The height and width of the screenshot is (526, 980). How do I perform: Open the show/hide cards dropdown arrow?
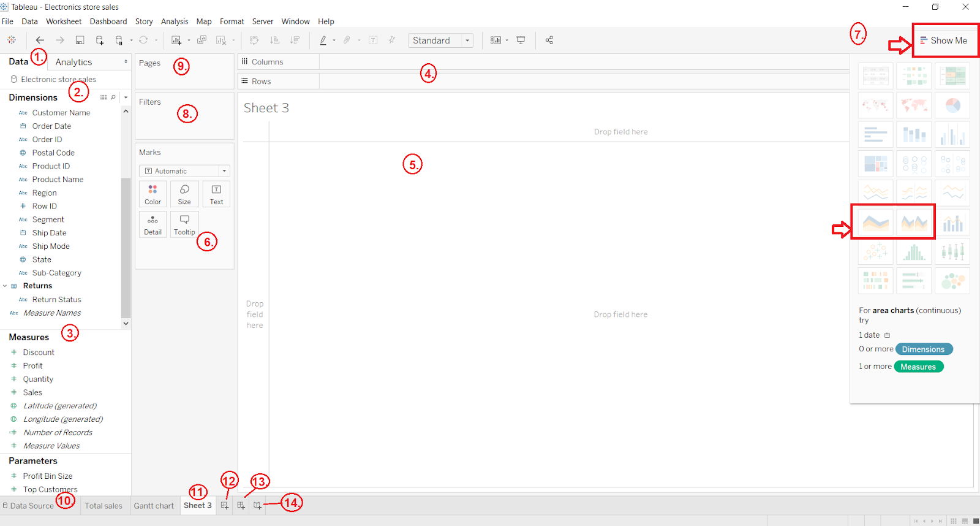point(507,40)
